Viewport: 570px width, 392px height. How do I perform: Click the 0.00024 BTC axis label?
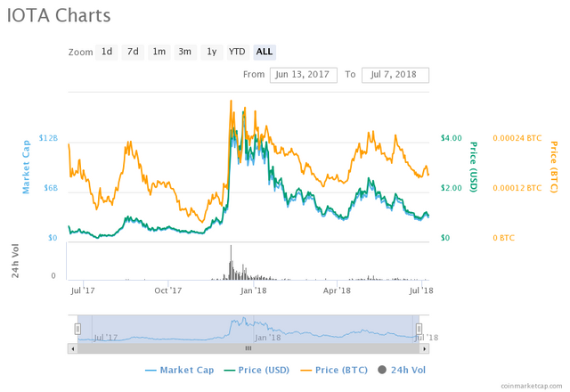(x=517, y=138)
